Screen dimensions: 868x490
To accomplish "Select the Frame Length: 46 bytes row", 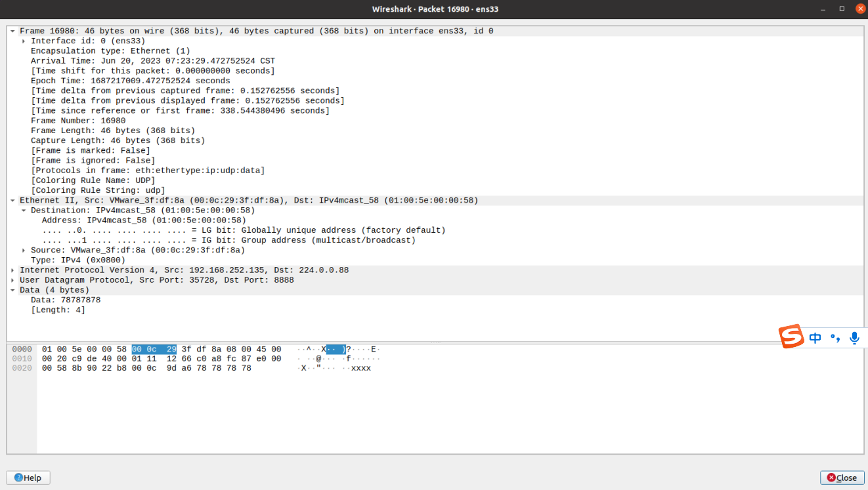I will [436, 131].
